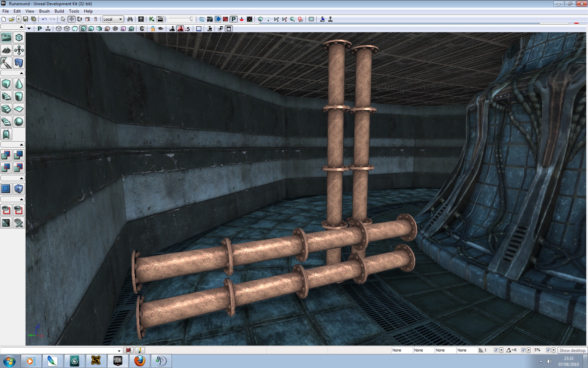Open the rotation grid size dropdown arrow

(x=528, y=350)
